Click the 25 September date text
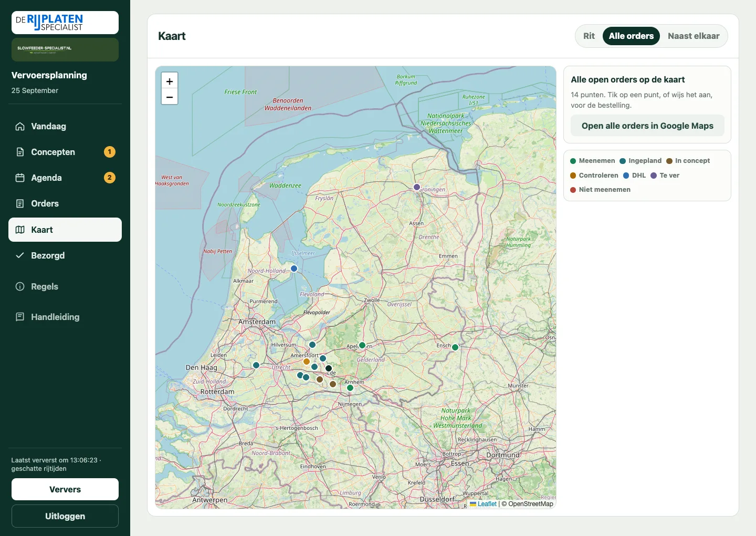 [35, 90]
